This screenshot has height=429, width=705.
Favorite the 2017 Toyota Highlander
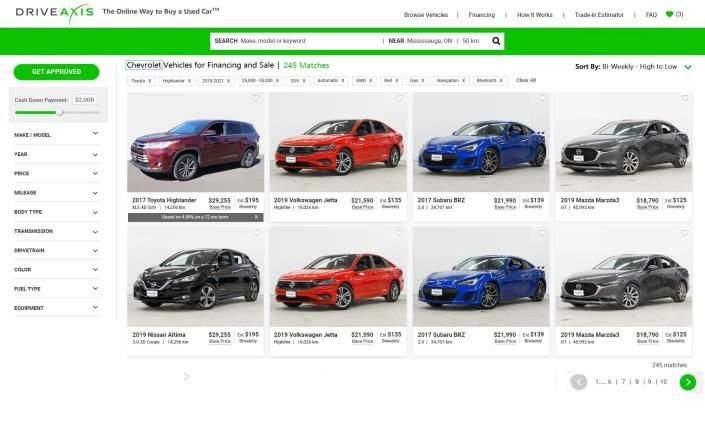pyautogui.click(x=255, y=98)
